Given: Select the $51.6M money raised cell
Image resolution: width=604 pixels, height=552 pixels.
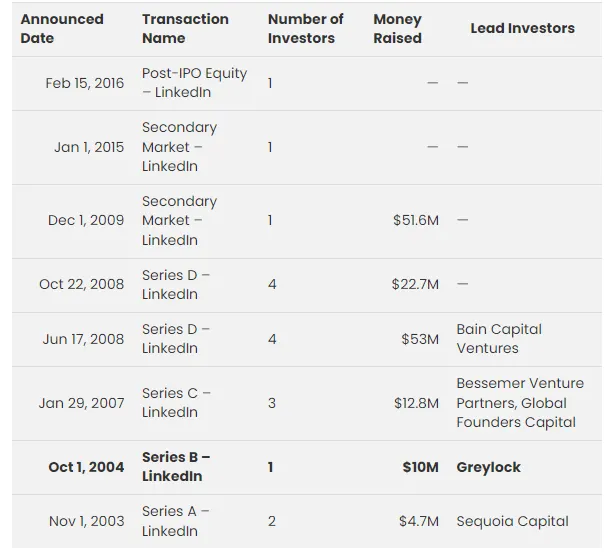Looking at the screenshot, I should click(x=415, y=220).
